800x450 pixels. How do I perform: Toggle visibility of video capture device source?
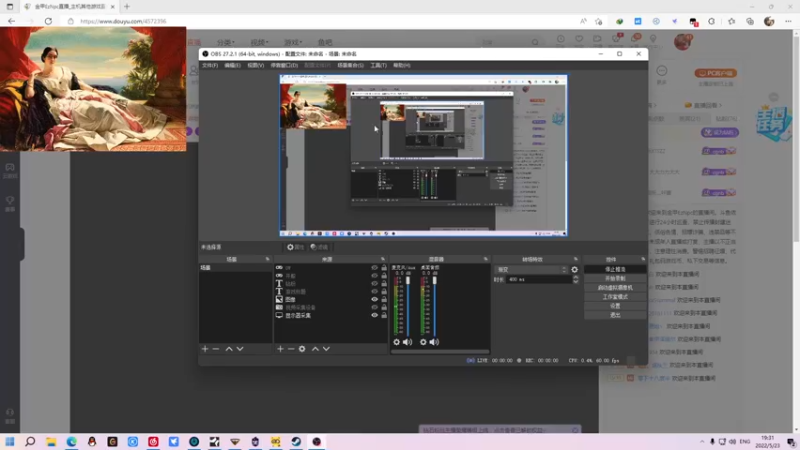[374, 308]
